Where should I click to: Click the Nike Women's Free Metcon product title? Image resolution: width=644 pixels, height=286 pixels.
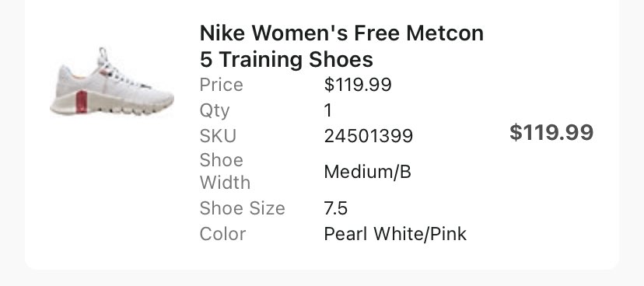tap(341, 46)
